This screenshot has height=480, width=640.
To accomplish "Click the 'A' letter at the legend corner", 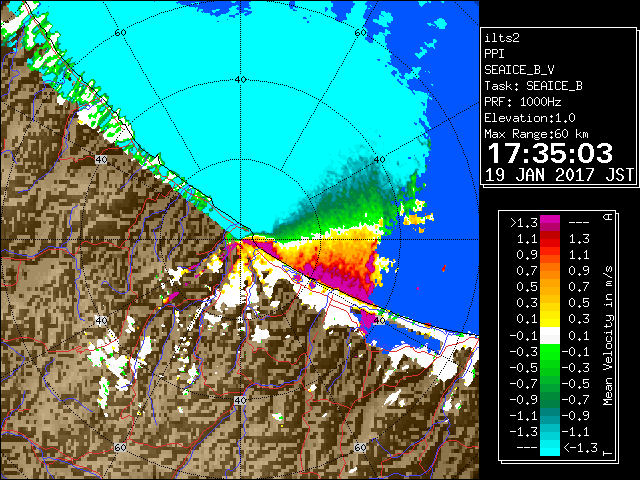I will click(x=608, y=217).
